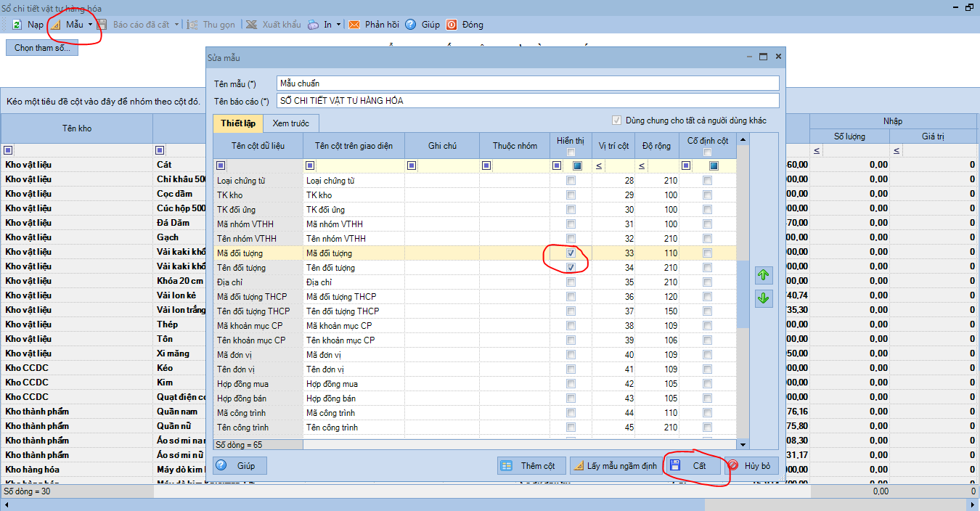
Task: Click the Phản hồi envelope icon
Action: click(354, 25)
